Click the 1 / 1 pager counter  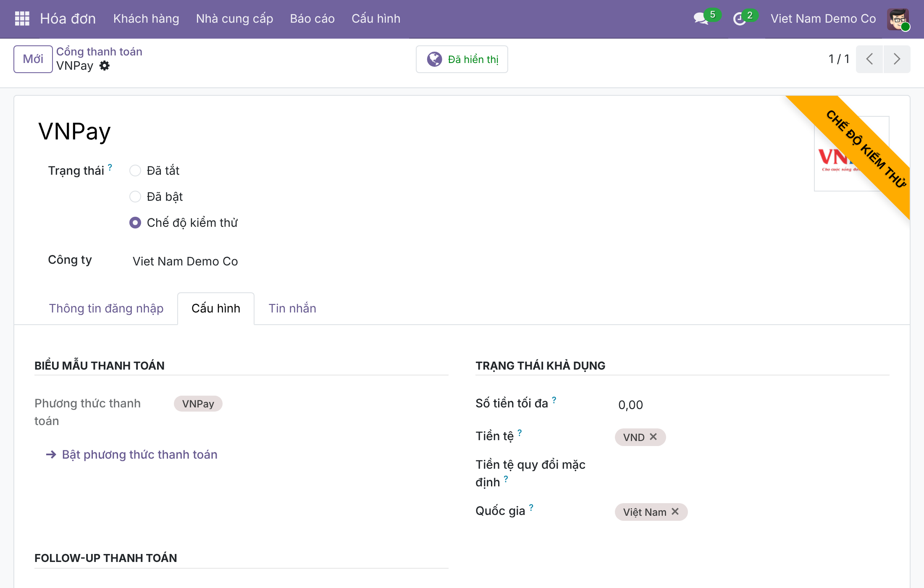coord(839,59)
